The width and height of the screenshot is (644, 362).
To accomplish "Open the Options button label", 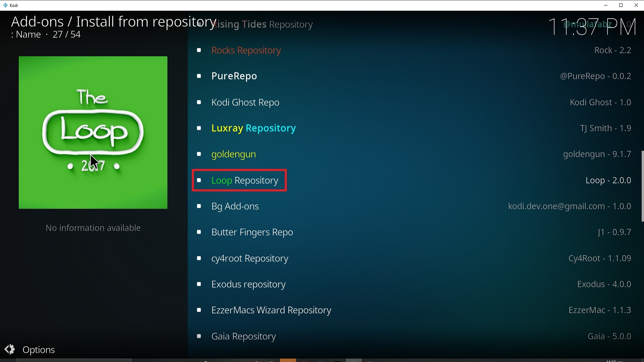I will tap(39, 350).
